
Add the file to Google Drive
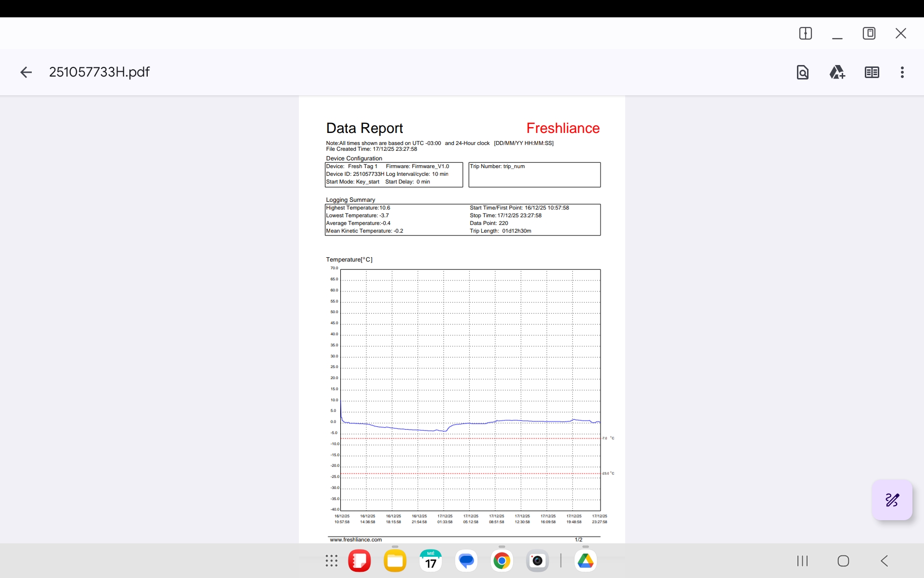[837, 72]
